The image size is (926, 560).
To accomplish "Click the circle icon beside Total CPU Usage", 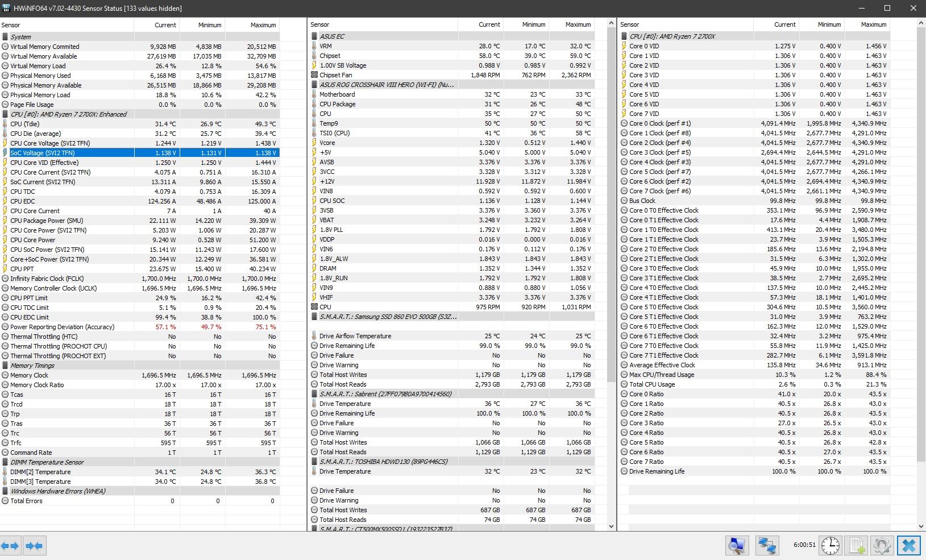I will tap(624, 384).
